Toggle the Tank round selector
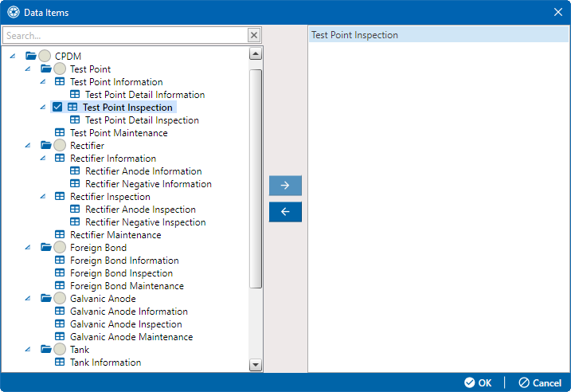 click(60, 349)
